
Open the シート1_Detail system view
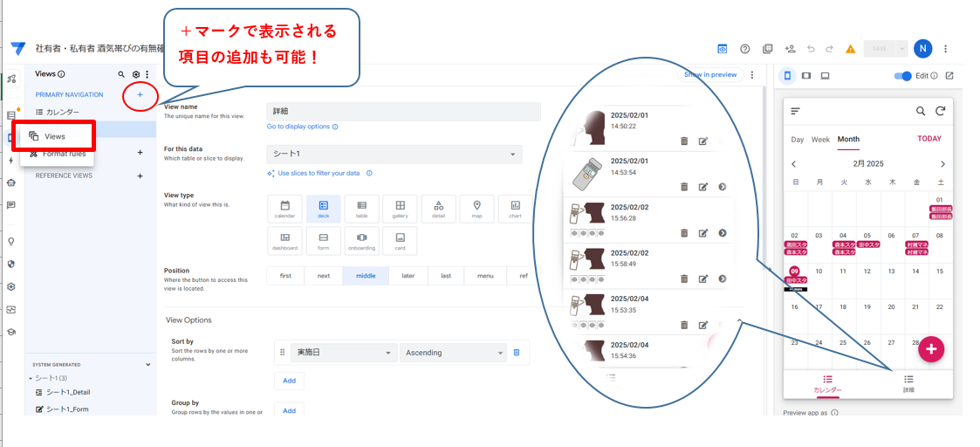(68, 392)
